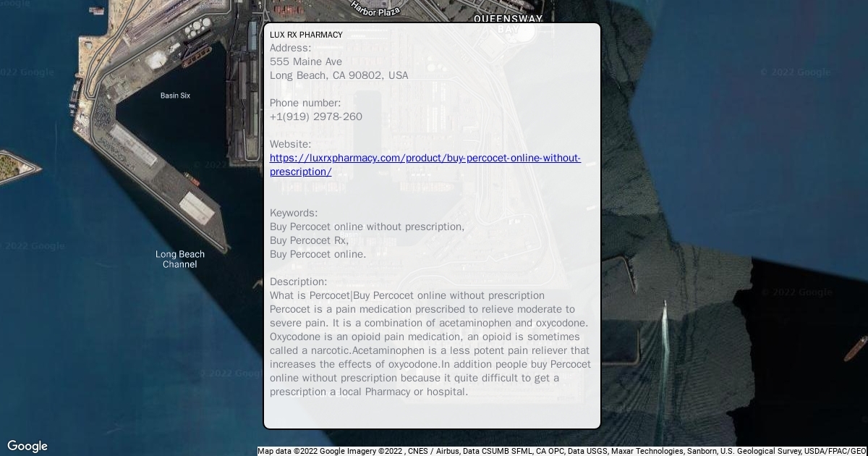This screenshot has height=456, width=868.
Task: Open the luxrxpharmacy.com website link
Action: pyautogui.click(x=425, y=165)
